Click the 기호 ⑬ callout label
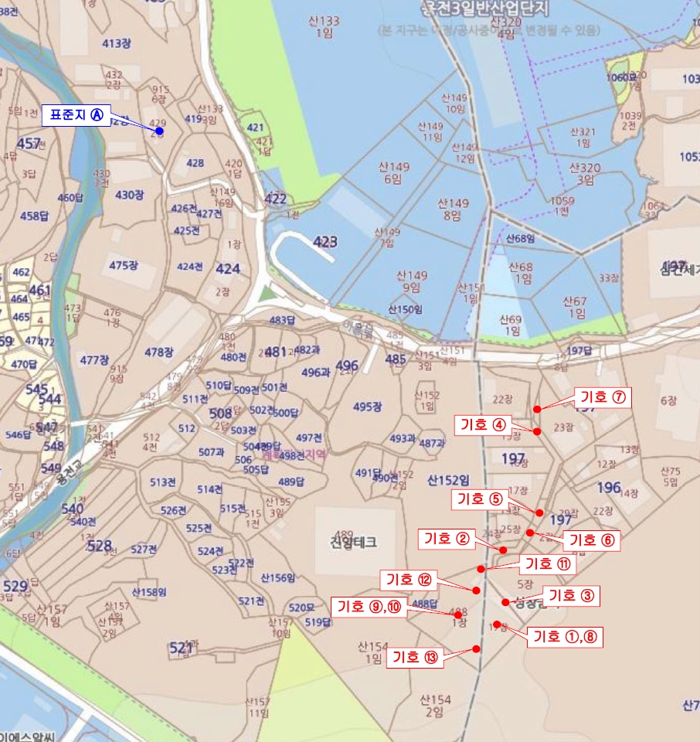The height and width of the screenshot is (742, 700). point(415,657)
